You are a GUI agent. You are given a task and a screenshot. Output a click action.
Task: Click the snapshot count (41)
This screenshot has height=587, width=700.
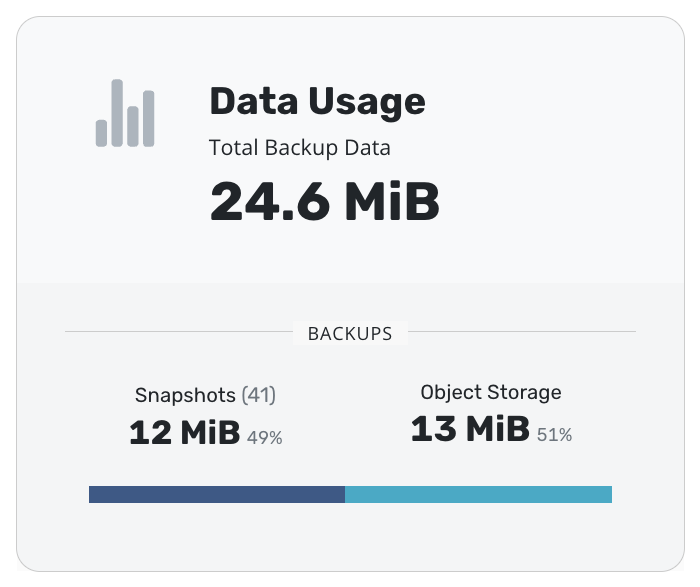pyautogui.click(x=258, y=395)
